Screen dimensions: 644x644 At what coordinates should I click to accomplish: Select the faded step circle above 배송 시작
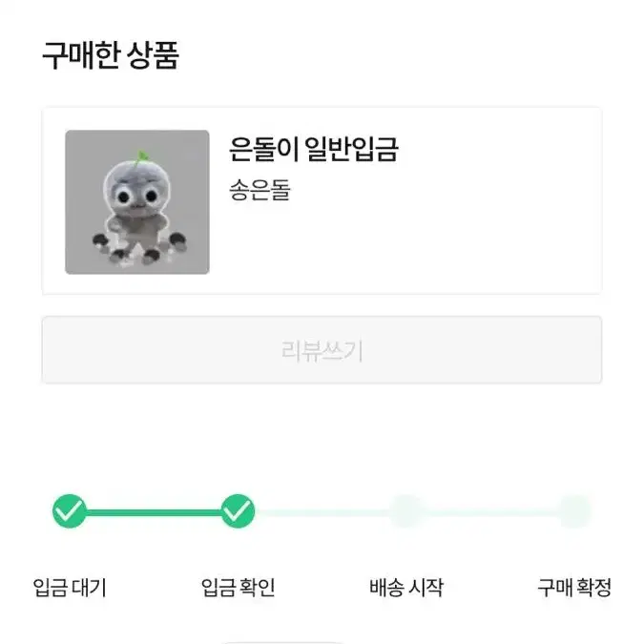(x=406, y=511)
